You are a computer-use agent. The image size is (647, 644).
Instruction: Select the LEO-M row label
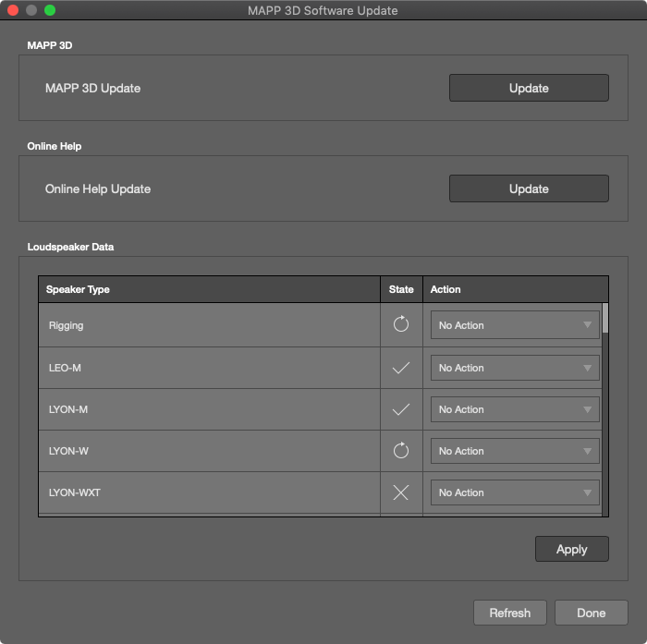tap(65, 368)
